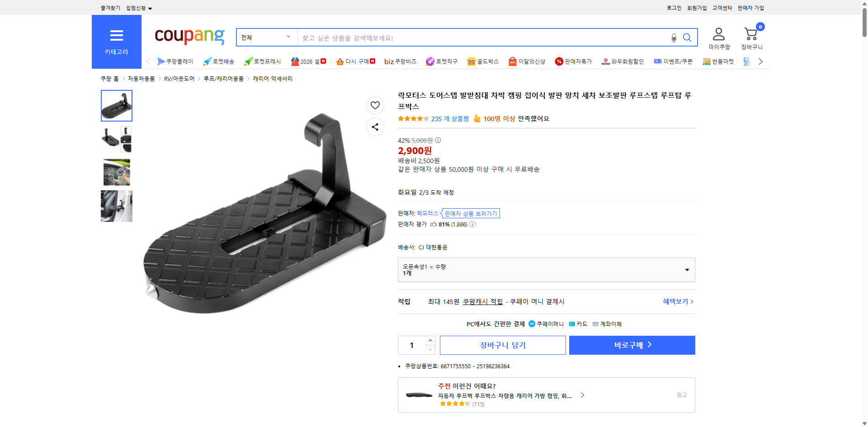868x427 pixels.
Task: Click the discount price info tooltip icon
Action: click(x=437, y=140)
